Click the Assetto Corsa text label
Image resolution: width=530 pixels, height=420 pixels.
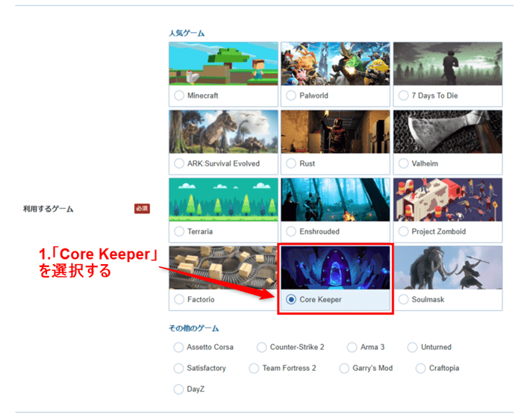[210, 347]
